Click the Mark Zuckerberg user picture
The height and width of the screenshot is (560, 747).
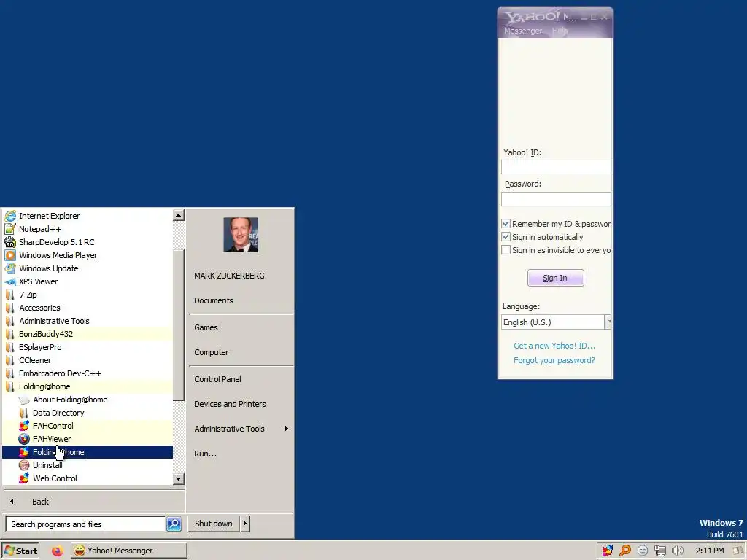(x=241, y=235)
